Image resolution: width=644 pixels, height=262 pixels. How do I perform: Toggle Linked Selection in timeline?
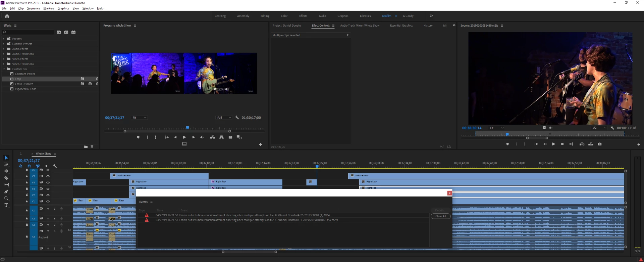(38, 166)
